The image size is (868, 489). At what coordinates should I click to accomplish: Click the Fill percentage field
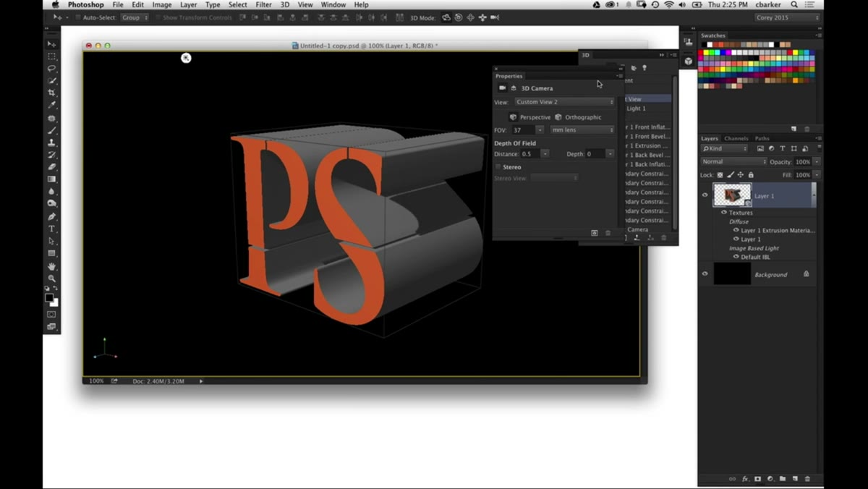pos(803,175)
